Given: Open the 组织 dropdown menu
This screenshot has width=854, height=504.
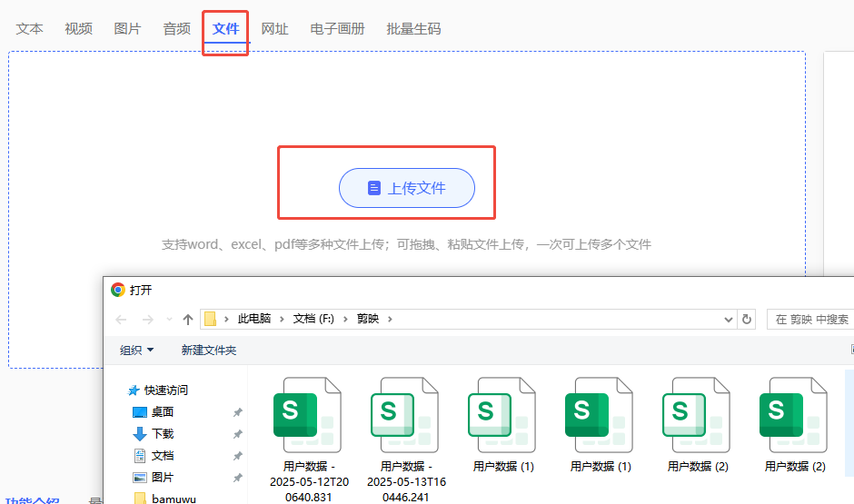Looking at the screenshot, I should pos(136,350).
